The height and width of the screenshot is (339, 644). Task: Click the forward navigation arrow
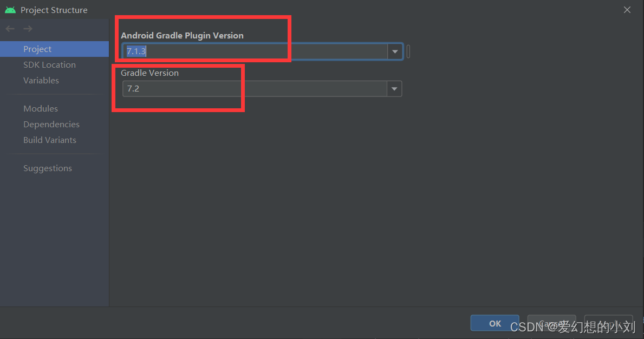(28, 29)
